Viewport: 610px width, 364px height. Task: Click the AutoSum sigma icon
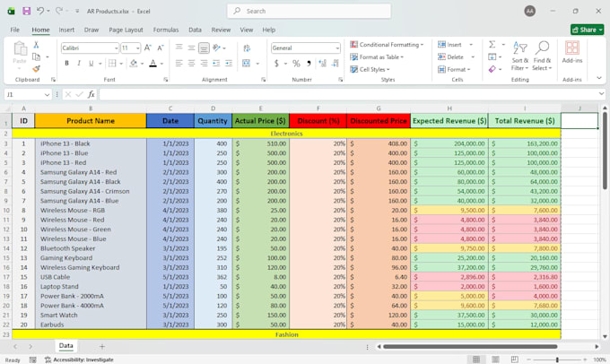point(492,44)
